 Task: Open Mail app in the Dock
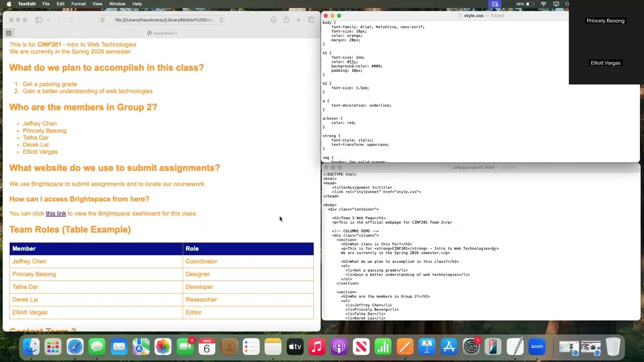pos(119,346)
